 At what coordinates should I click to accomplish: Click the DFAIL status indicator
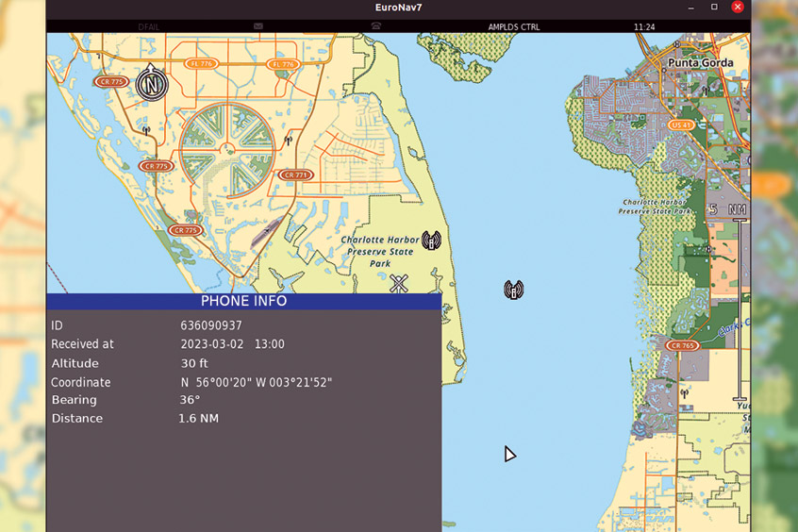click(148, 27)
